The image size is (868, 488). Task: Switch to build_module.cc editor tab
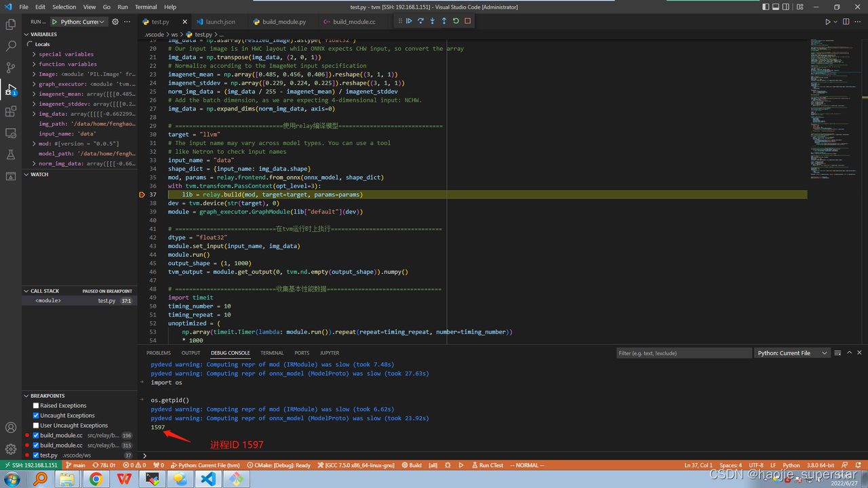(353, 22)
